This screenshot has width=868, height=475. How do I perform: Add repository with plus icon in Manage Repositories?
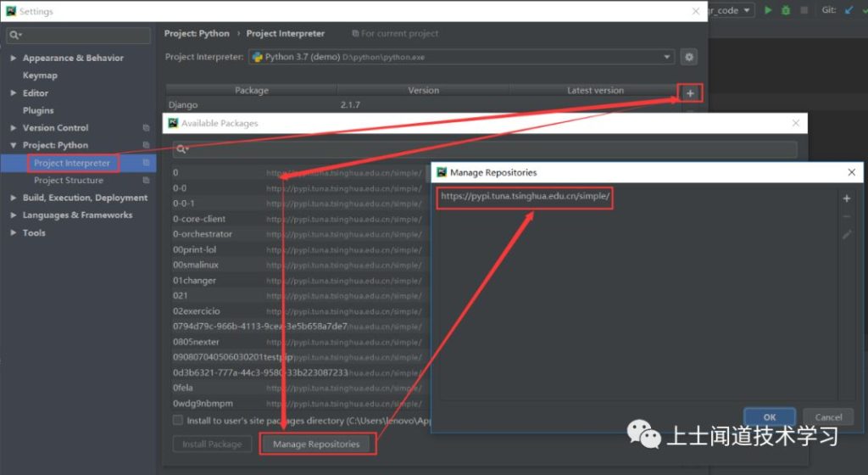847,198
